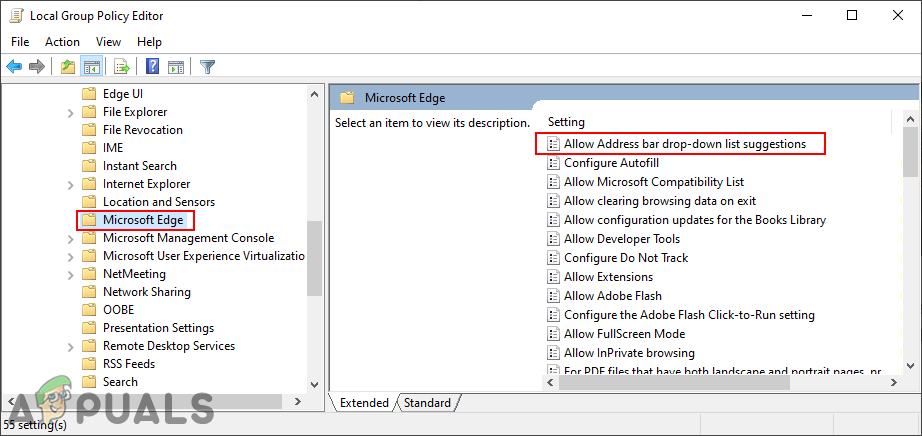Click policy icon beside Configure Autofill
This screenshot has height=436, width=922.
point(553,163)
